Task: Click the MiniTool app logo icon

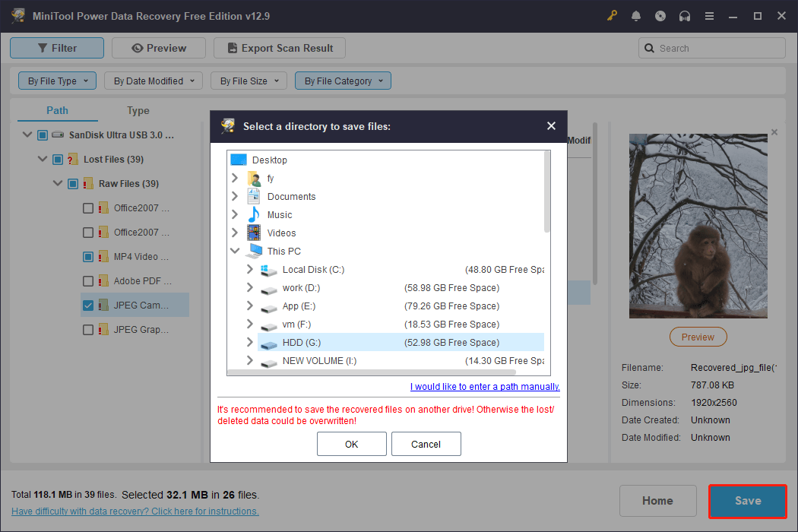Action: 18,16
